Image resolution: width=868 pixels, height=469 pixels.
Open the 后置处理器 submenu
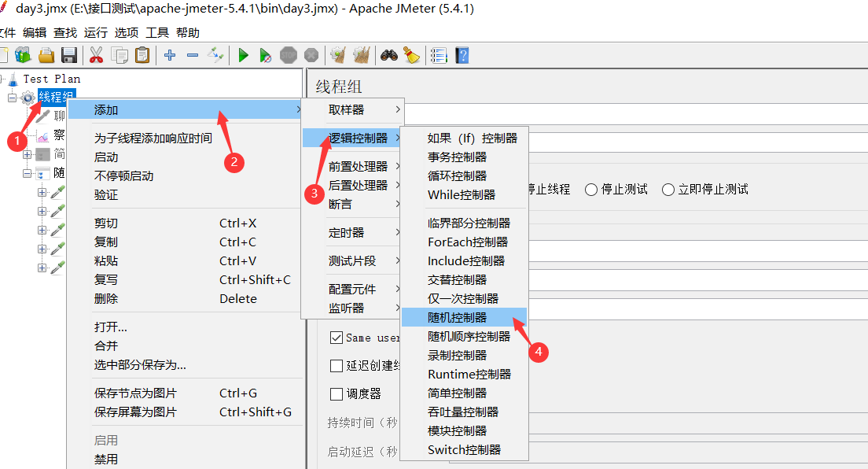pyautogui.click(x=352, y=185)
